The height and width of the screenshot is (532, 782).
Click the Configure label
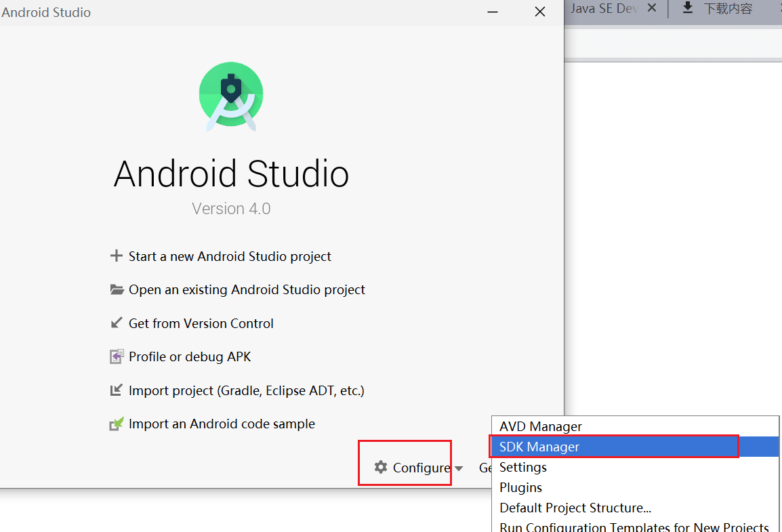421,468
